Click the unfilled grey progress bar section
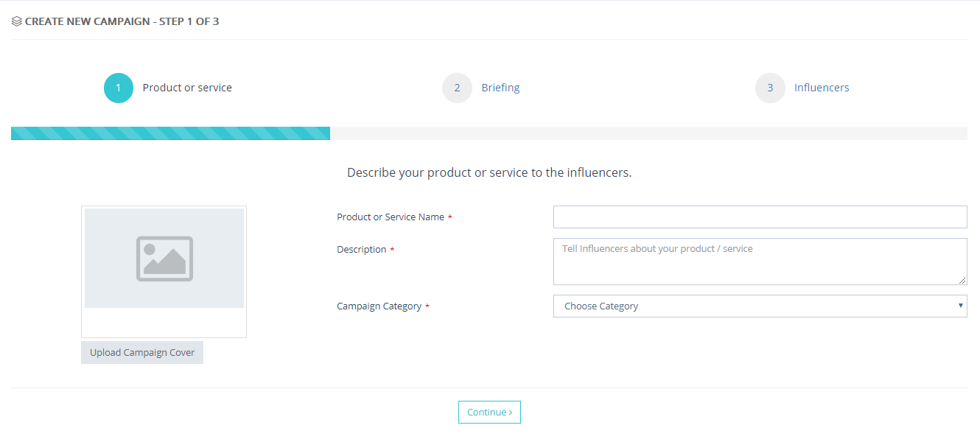Image resolution: width=980 pixels, height=442 pixels. 648,133
